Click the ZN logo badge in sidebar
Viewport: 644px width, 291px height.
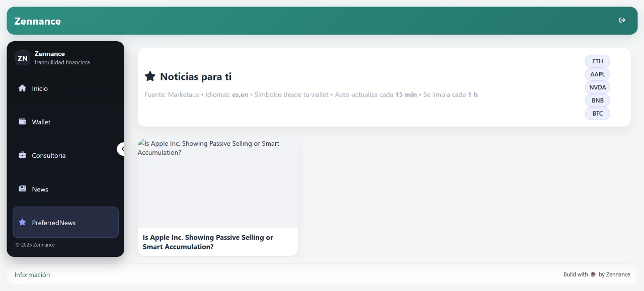23,58
